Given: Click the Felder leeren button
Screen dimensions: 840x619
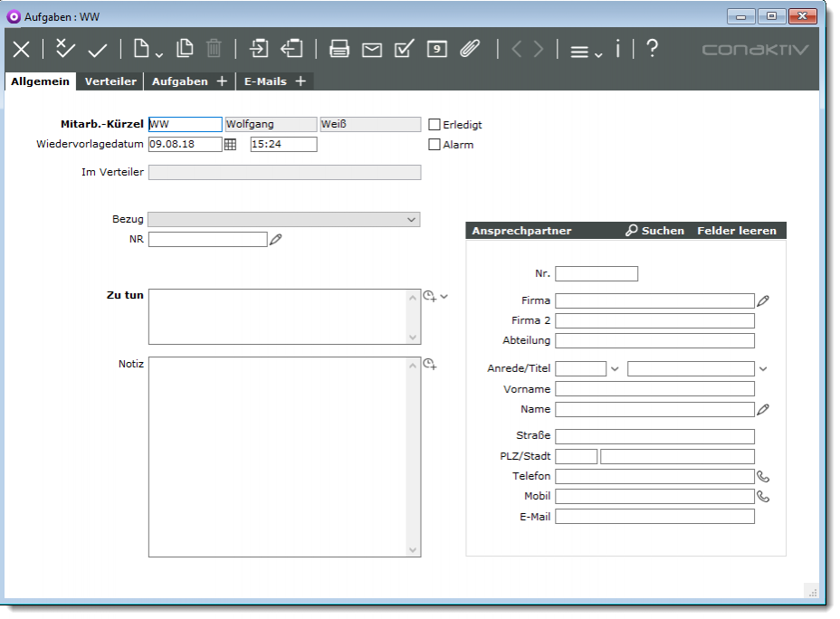Looking at the screenshot, I should click(x=736, y=231).
